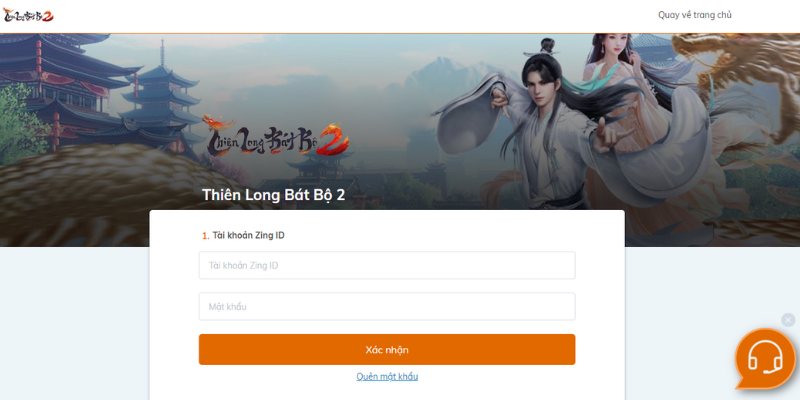Image resolution: width=800 pixels, height=400 pixels.
Task: Click the small game logo in header
Action: pos(28,15)
